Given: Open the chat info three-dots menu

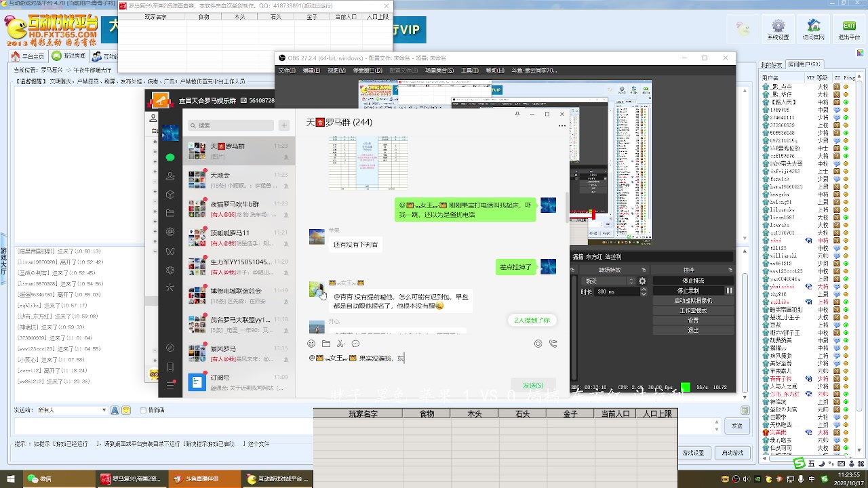Looking at the screenshot, I should pyautogui.click(x=561, y=125).
